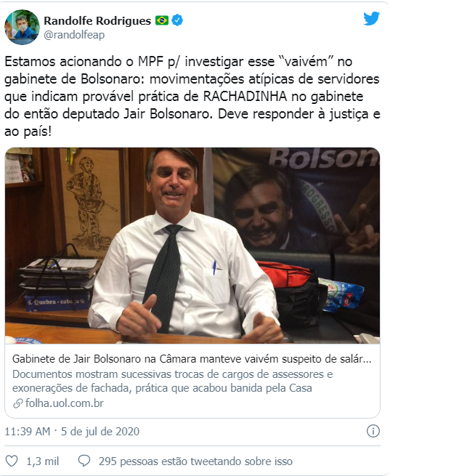451x476 pixels.
Task: Open replies via the speech bubble icon
Action: click(x=84, y=461)
